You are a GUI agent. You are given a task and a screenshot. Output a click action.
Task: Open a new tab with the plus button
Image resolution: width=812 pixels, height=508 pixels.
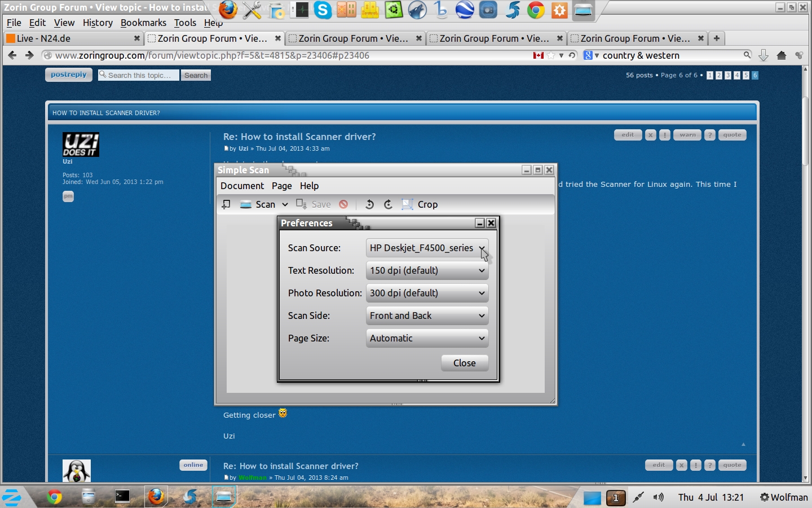tap(716, 38)
